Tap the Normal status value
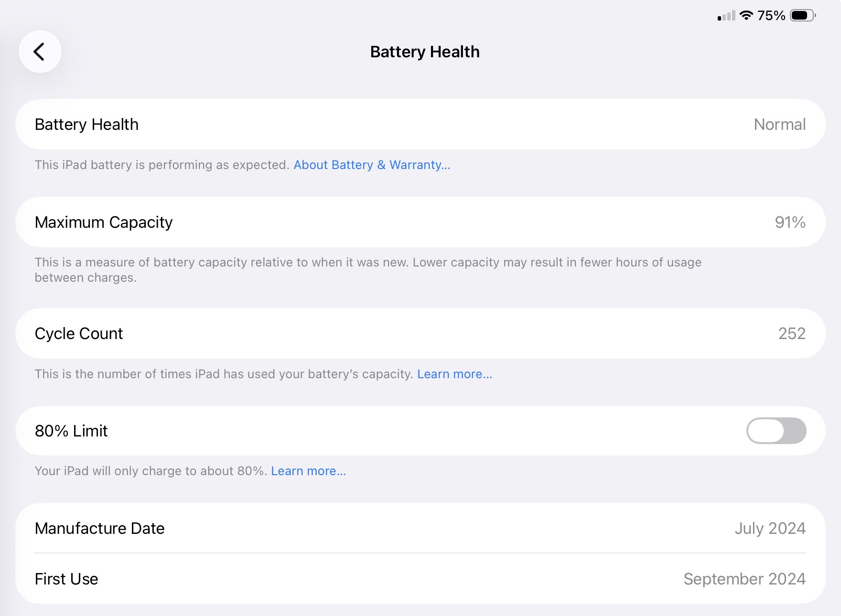This screenshot has width=841, height=616. (779, 124)
